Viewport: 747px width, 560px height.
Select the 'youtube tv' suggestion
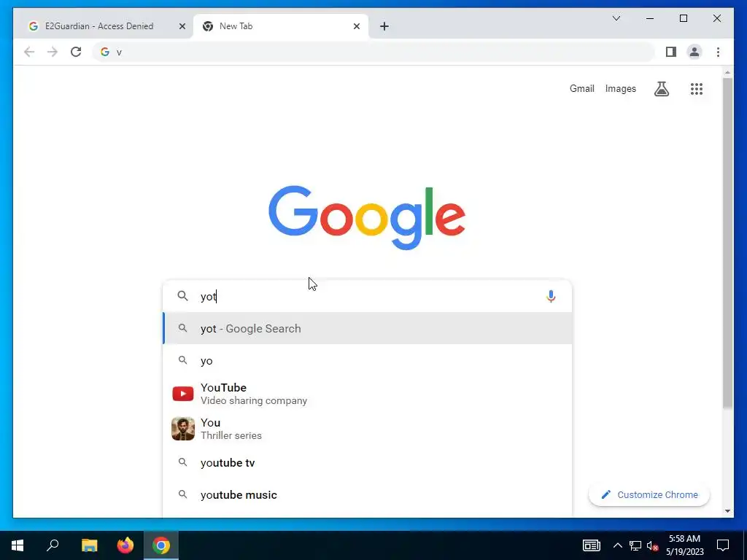tap(367, 462)
